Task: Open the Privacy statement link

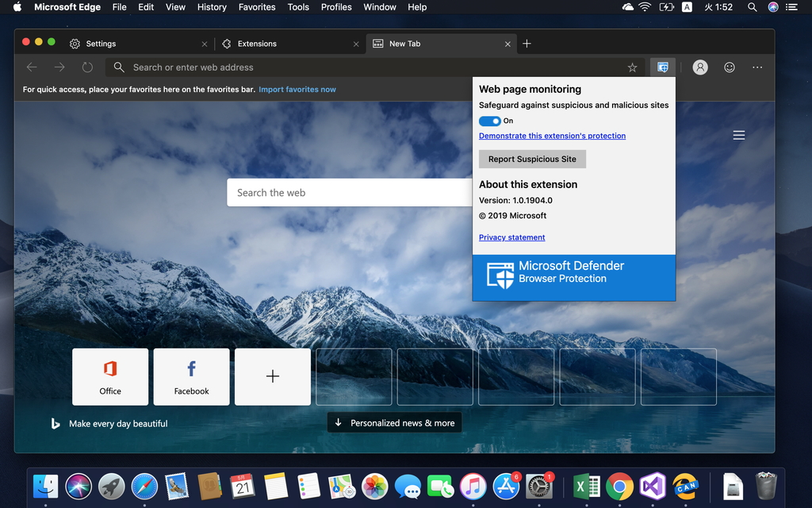Action: click(x=511, y=237)
